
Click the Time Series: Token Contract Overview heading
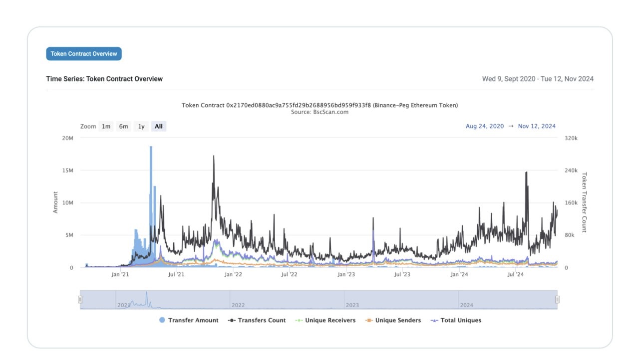[x=104, y=79]
